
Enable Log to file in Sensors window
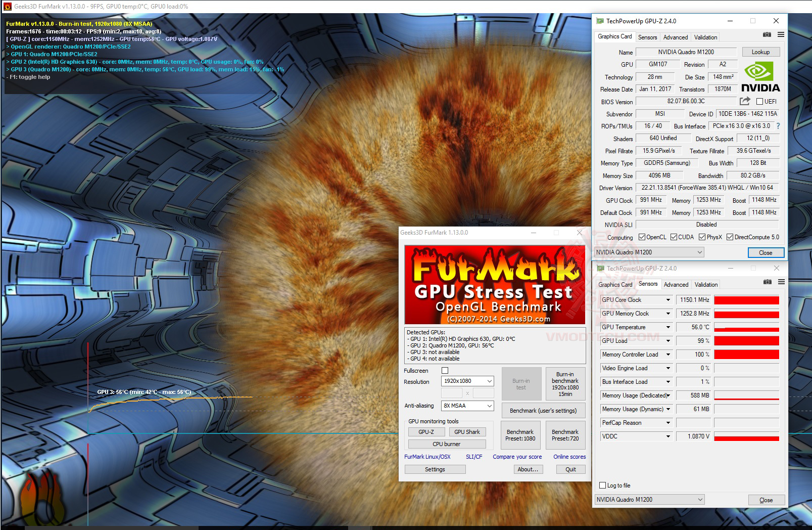pyautogui.click(x=602, y=485)
